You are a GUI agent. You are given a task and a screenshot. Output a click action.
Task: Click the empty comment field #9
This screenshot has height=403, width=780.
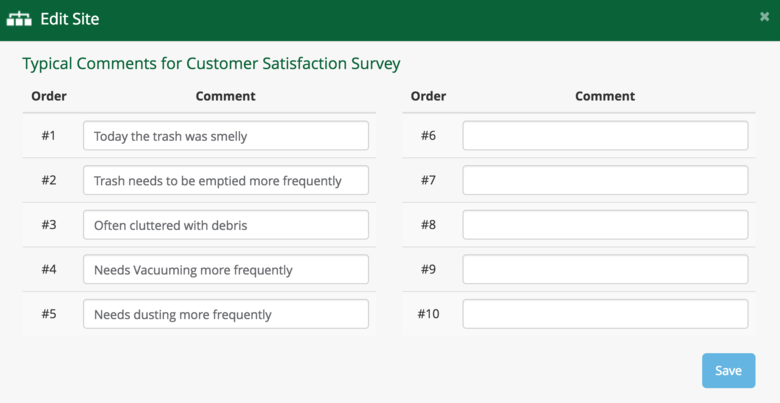(605, 270)
